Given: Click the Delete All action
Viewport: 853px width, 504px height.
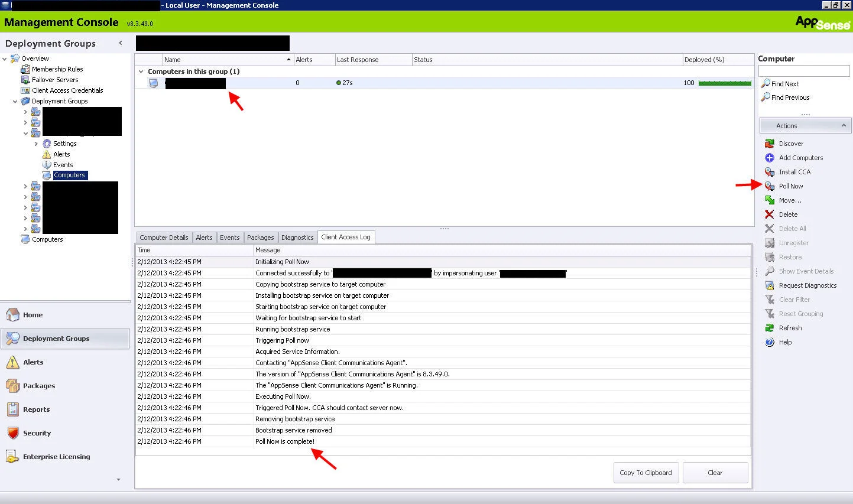Looking at the screenshot, I should tap(792, 229).
